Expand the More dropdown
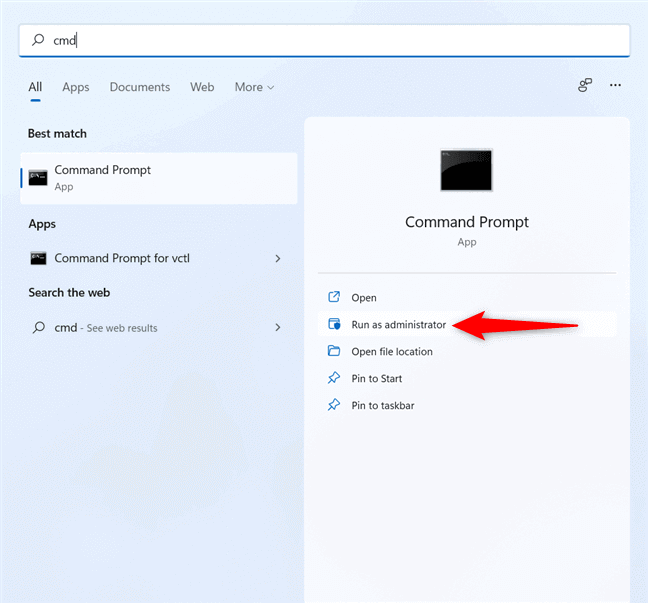648x603 pixels. (254, 87)
